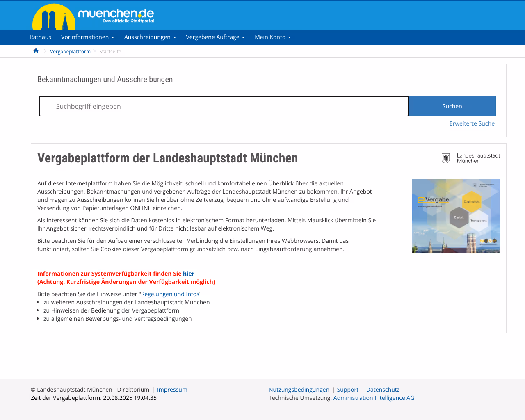Open the Vorinformationen dropdown menu

pos(88,37)
